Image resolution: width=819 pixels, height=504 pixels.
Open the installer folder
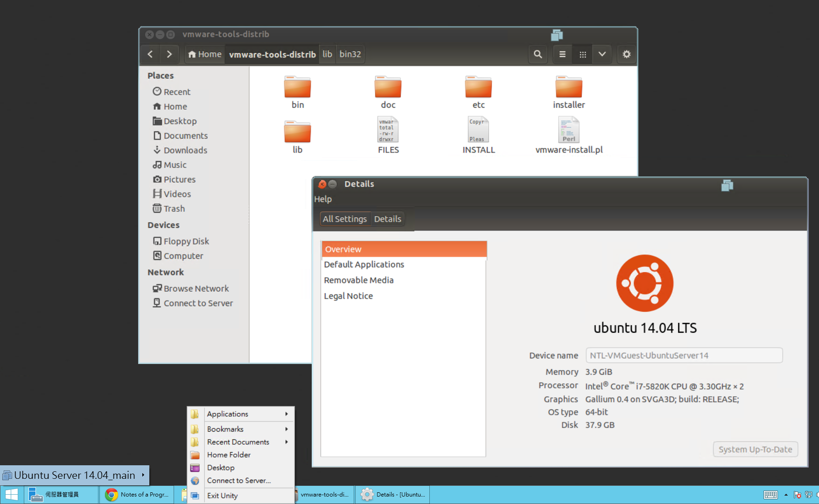tap(569, 92)
